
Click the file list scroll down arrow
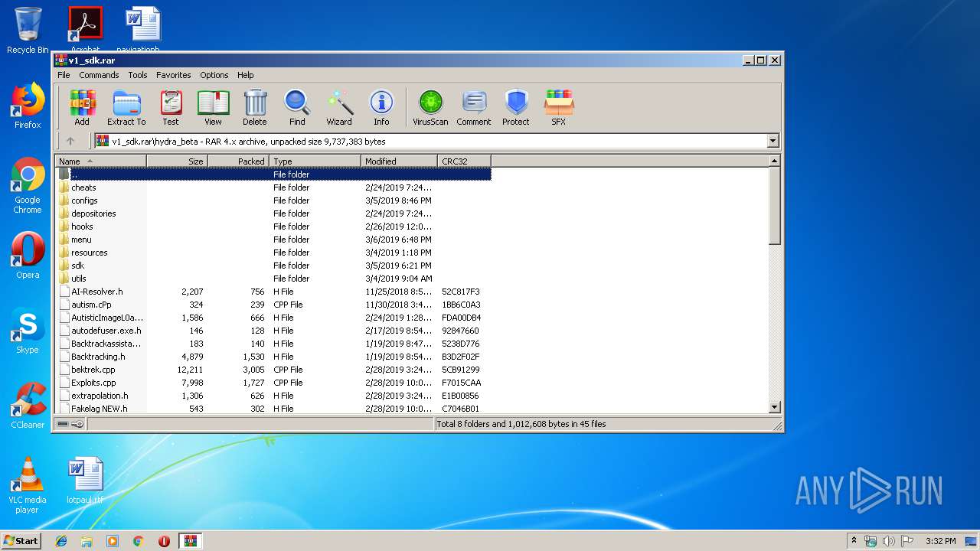774,407
